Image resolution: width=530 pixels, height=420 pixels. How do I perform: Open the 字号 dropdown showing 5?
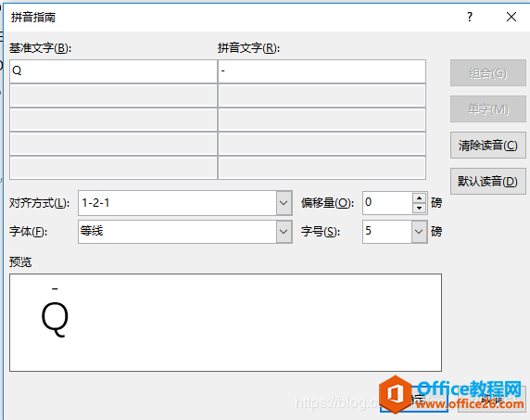pos(419,232)
